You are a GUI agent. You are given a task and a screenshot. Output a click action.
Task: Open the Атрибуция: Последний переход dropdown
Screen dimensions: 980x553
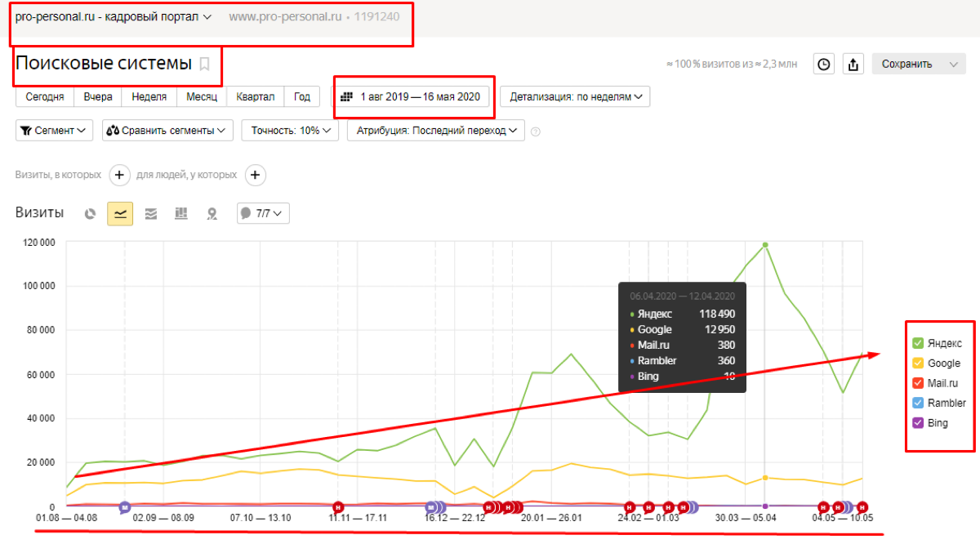[x=435, y=131]
